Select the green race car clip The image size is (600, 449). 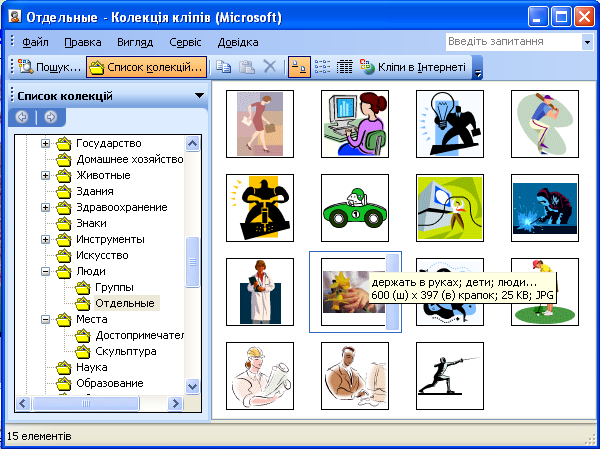pos(355,208)
